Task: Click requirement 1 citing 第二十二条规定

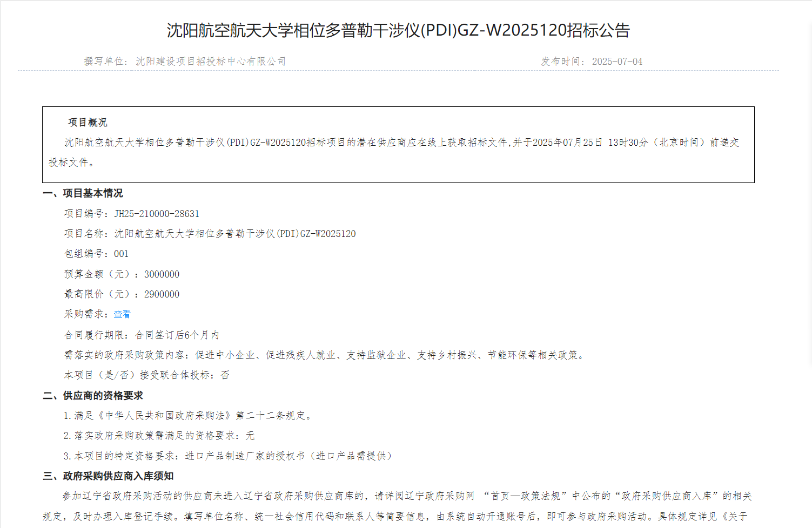Action: click(187, 416)
